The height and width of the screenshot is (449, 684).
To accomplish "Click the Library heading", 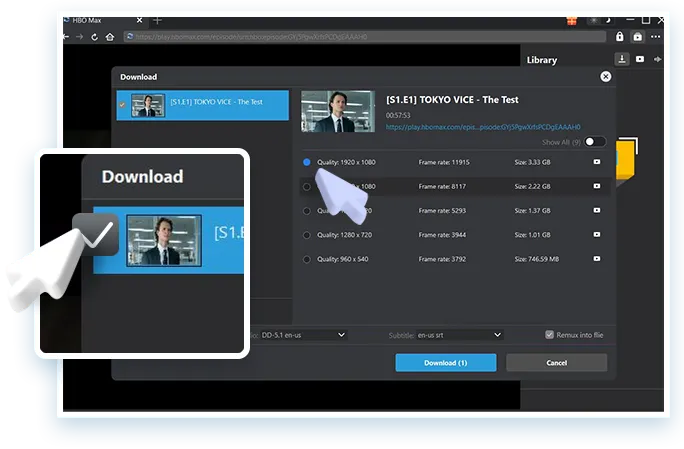I will pos(542,60).
